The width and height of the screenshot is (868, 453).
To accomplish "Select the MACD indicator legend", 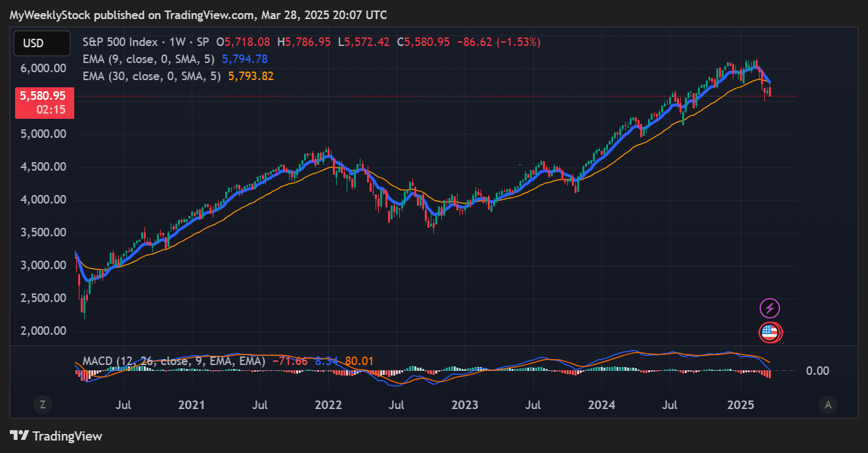I will point(174,361).
